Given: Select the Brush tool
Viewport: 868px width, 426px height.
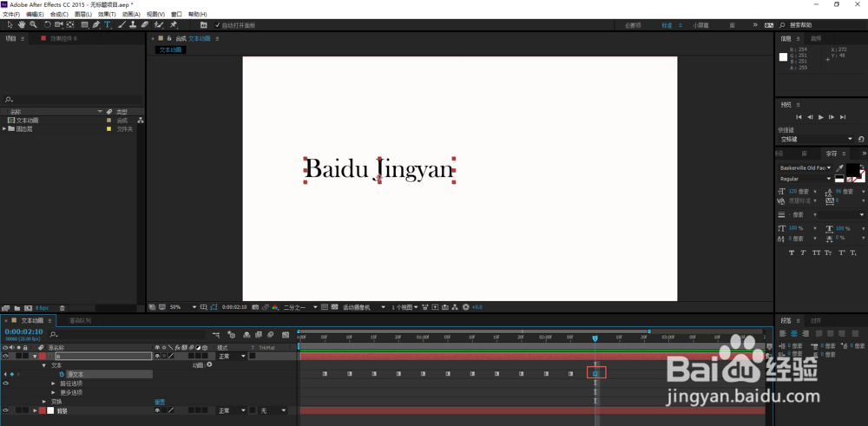Looking at the screenshot, I should 122,25.
